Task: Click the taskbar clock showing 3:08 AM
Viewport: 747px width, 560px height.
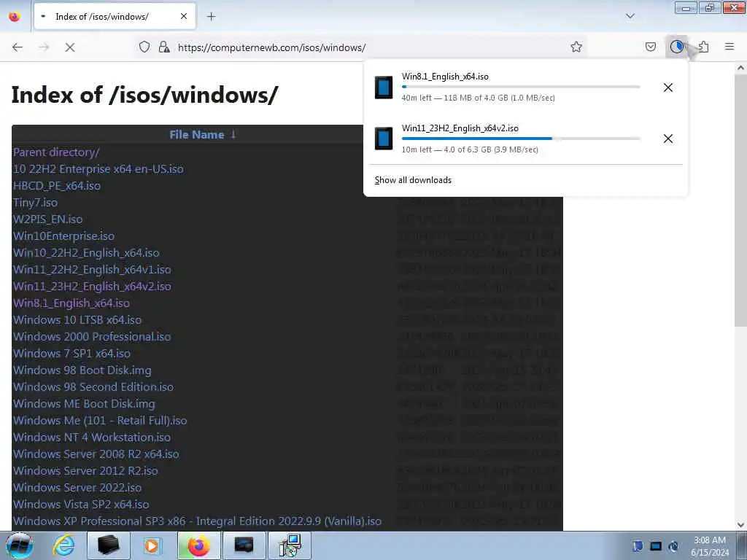Action: click(x=710, y=546)
